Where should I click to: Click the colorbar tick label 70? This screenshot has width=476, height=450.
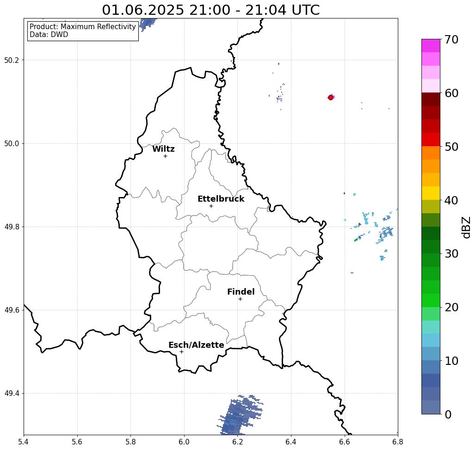tap(451, 39)
